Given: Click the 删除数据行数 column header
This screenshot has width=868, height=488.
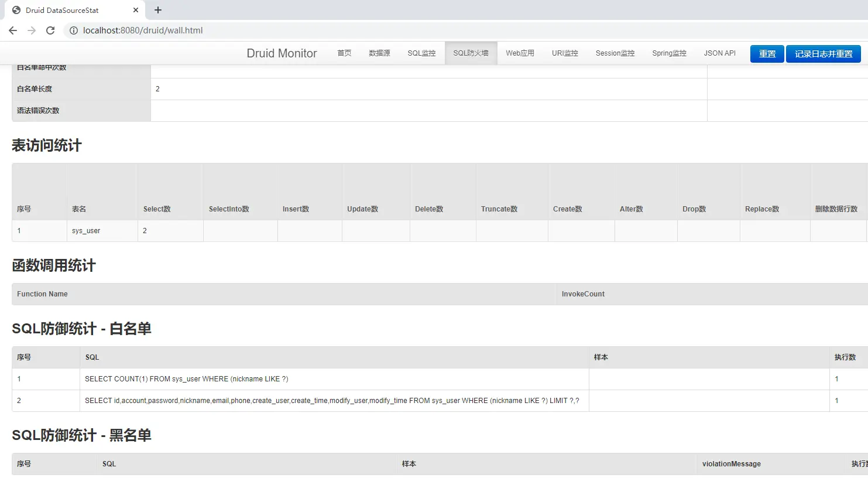Looking at the screenshot, I should pos(836,209).
